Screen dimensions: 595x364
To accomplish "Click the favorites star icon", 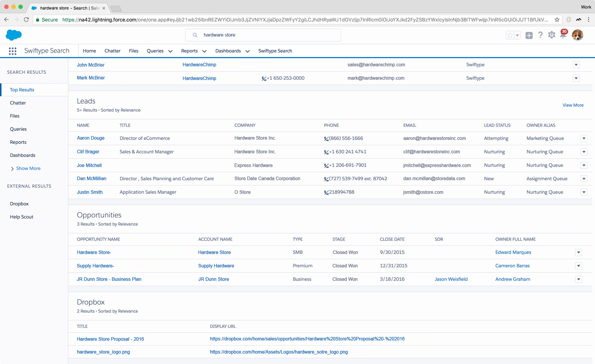I will (x=510, y=35).
